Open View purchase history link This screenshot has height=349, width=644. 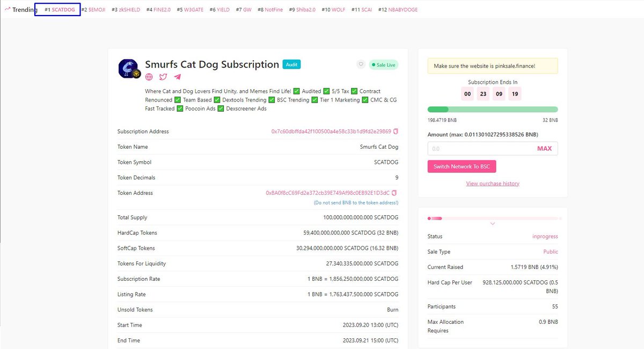[493, 184]
